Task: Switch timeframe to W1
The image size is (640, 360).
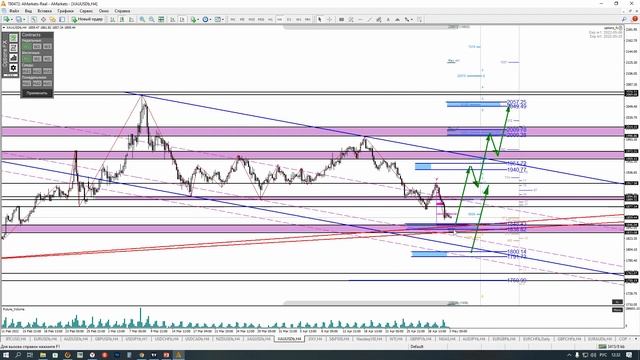Action: tap(298, 19)
